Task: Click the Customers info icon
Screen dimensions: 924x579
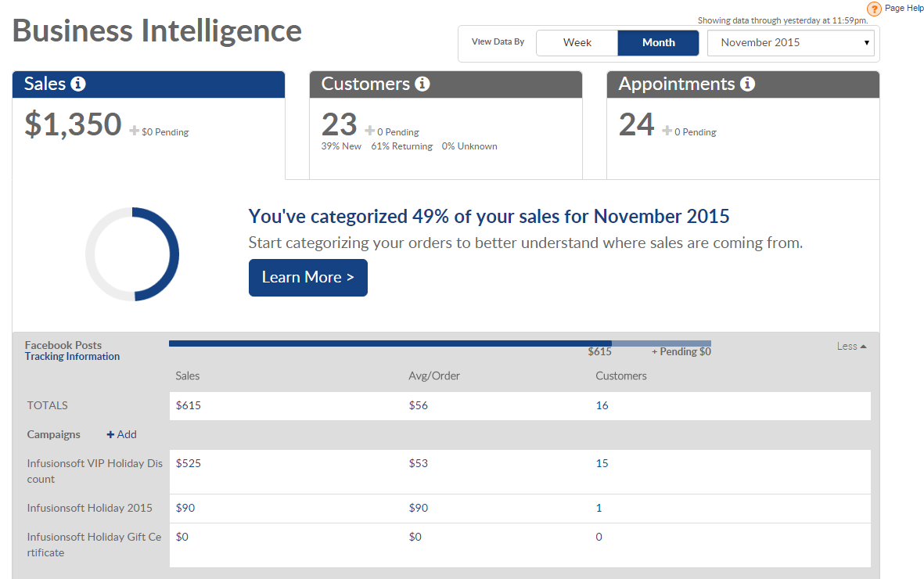Action: [422, 85]
